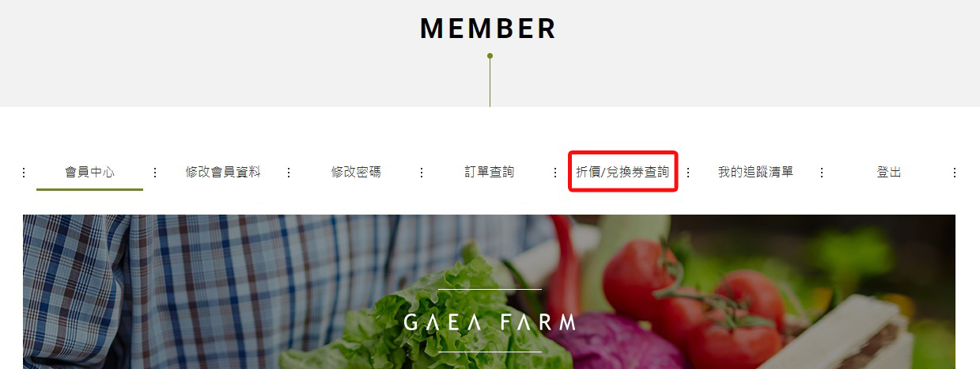This screenshot has width=980, height=369.
Task: Click dots separator between 折價/兌換券查詢 and 我的追蹤清單
Action: point(688,173)
